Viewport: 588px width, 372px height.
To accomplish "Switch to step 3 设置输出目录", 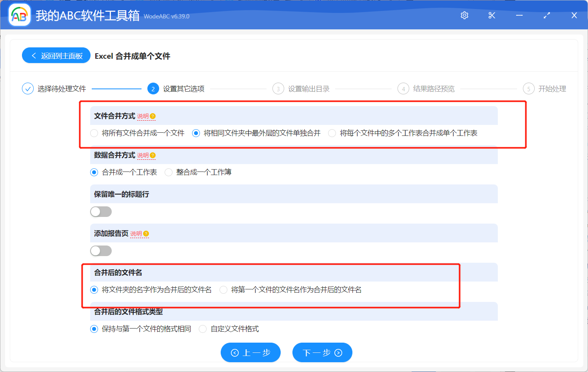I will coord(278,88).
